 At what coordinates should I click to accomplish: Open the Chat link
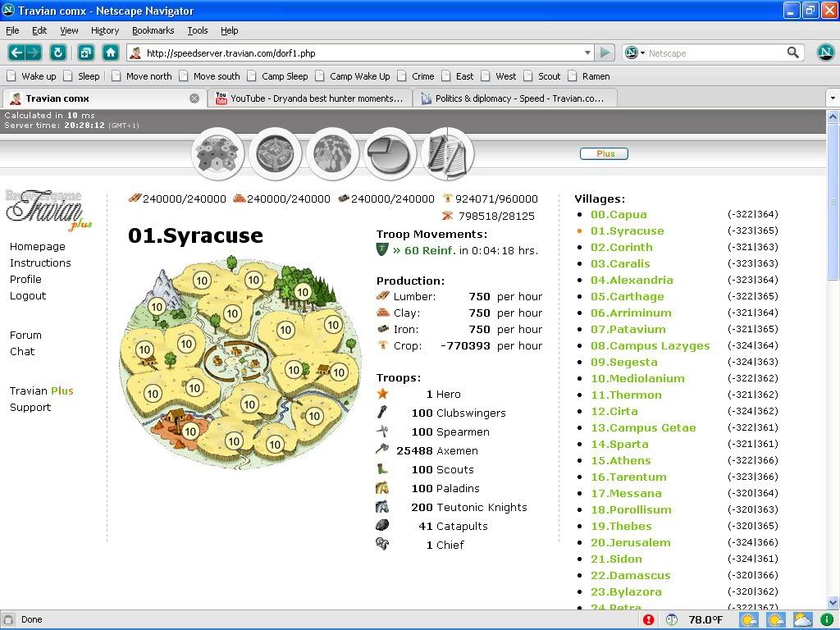[x=22, y=351]
